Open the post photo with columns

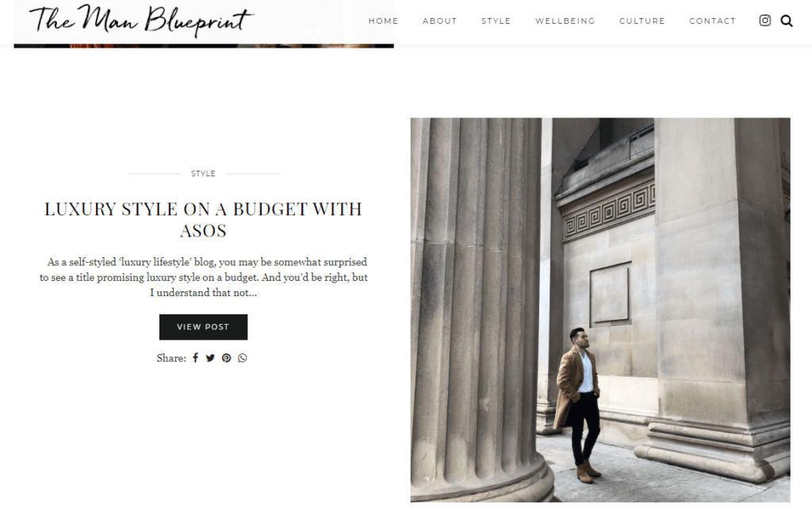click(600, 310)
